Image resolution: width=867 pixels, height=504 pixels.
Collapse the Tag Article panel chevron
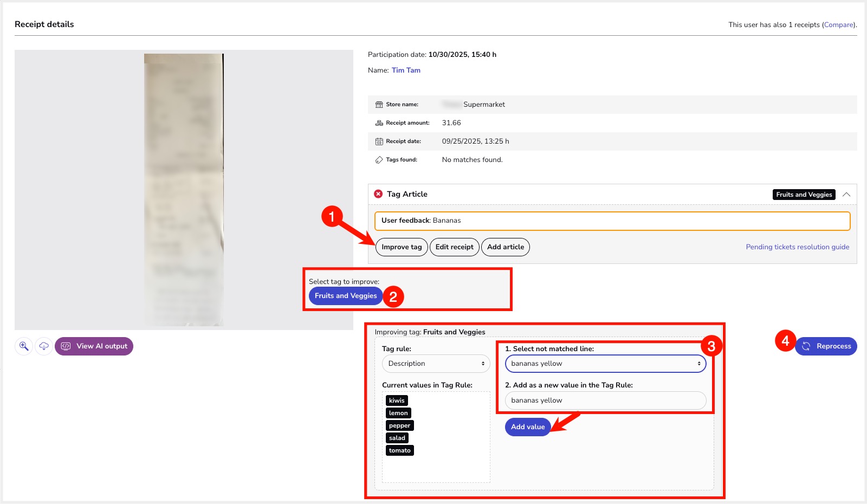[846, 195]
